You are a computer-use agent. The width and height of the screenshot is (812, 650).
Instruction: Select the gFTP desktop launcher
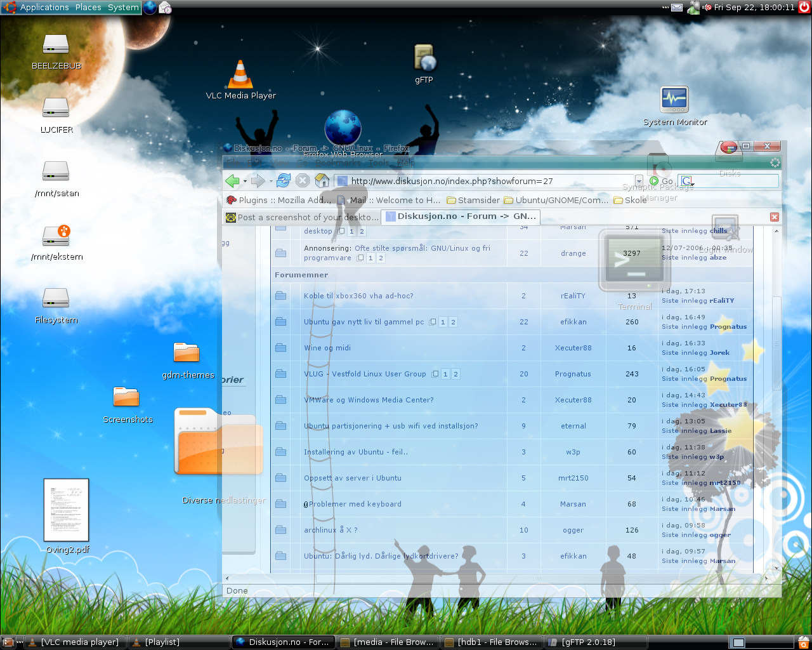pyautogui.click(x=424, y=58)
